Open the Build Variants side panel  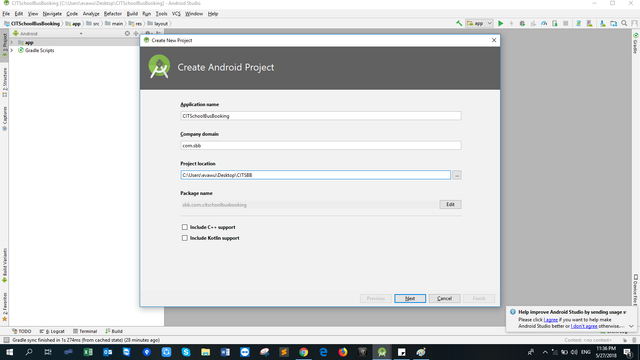tap(4, 265)
